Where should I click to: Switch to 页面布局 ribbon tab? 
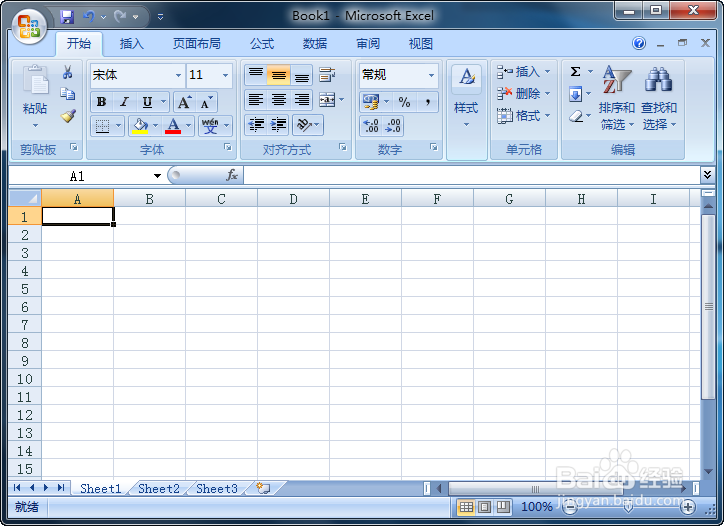(x=197, y=44)
